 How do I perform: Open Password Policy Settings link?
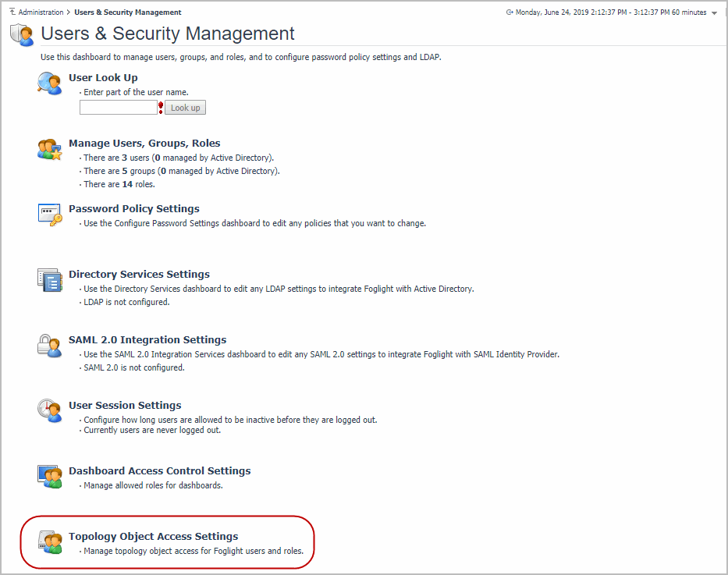134,209
